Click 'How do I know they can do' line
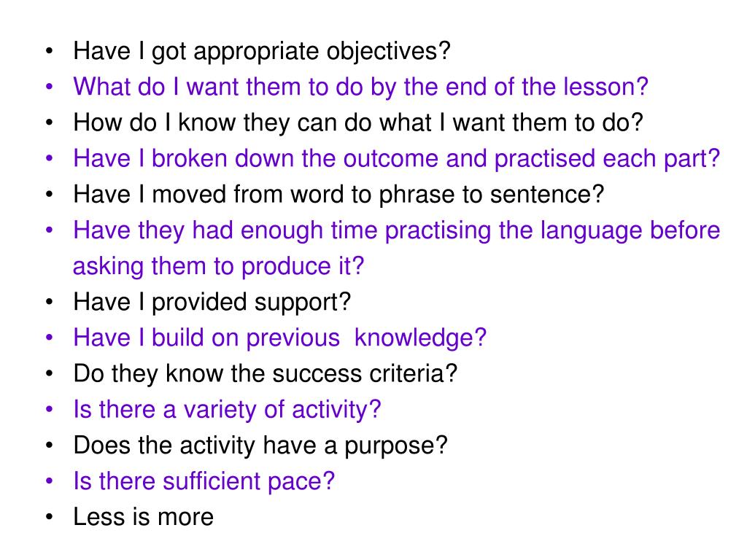This screenshot has height=560, width=747. (357, 122)
